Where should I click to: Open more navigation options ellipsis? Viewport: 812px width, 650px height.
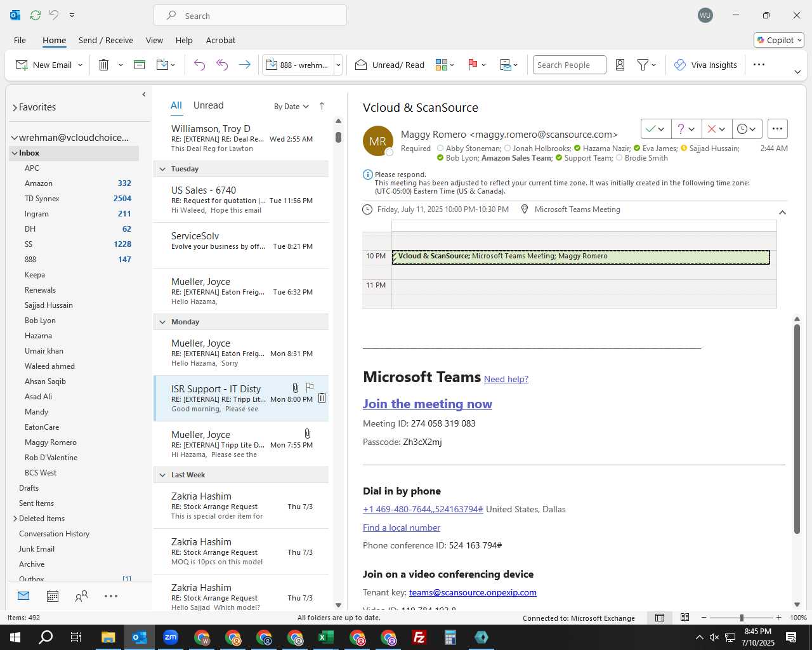coord(111,596)
